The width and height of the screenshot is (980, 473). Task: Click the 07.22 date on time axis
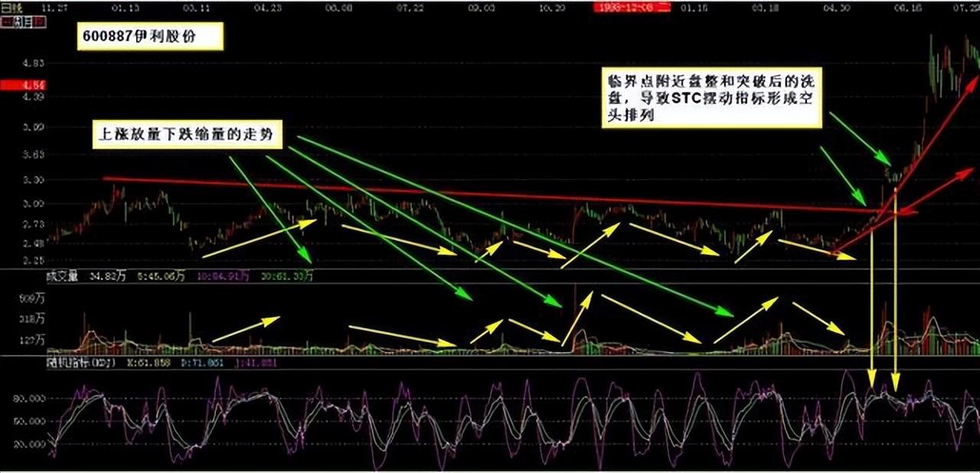[410, 8]
